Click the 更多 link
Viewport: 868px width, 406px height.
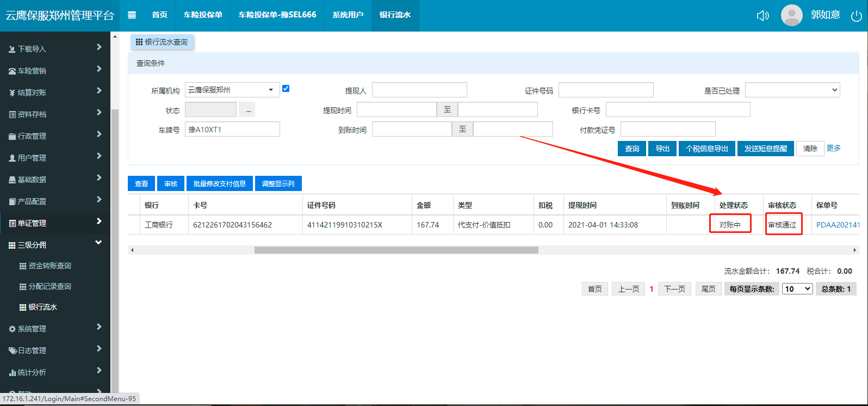pos(833,148)
